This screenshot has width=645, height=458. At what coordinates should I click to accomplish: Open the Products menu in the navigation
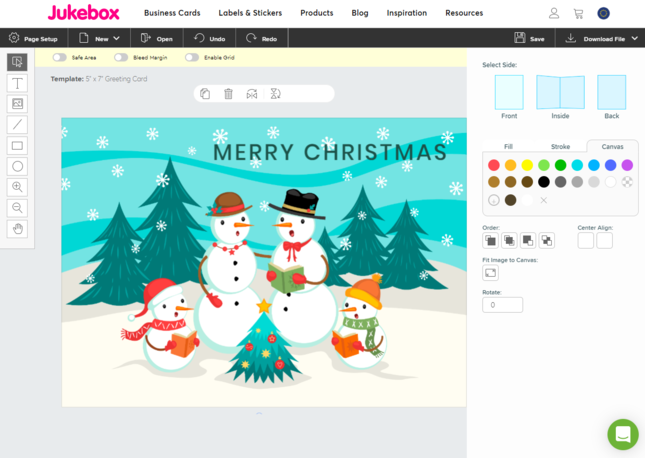click(x=316, y=13)
